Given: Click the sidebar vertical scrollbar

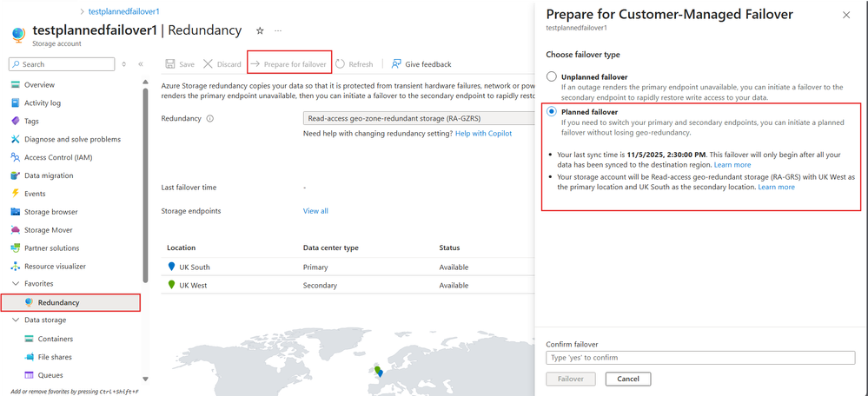Looking at the screenshot, I should (146, 184).
